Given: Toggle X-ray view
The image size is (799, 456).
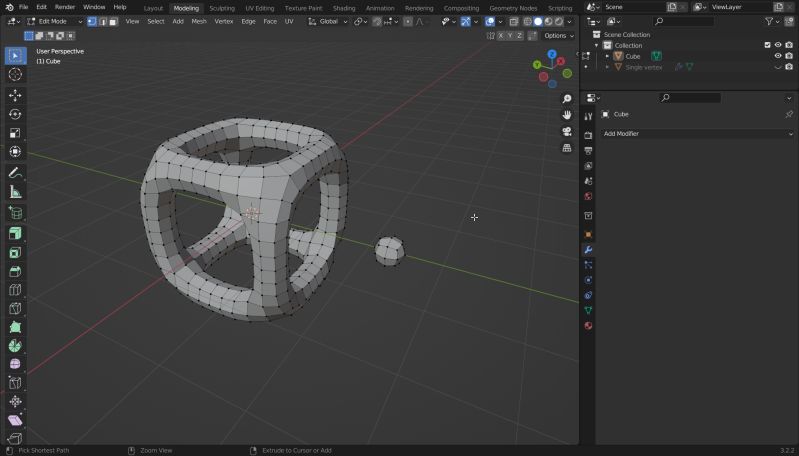Looking at the screenshot, I should coord(514,21).
